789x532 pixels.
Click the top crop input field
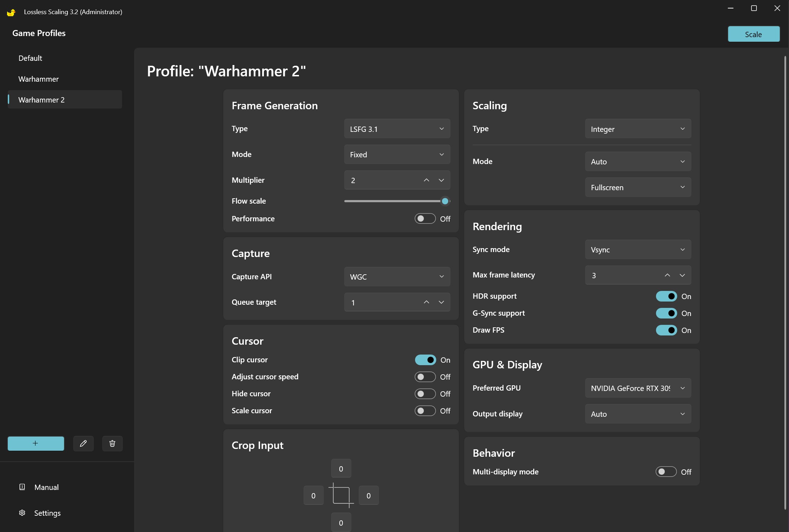[341, 469]
